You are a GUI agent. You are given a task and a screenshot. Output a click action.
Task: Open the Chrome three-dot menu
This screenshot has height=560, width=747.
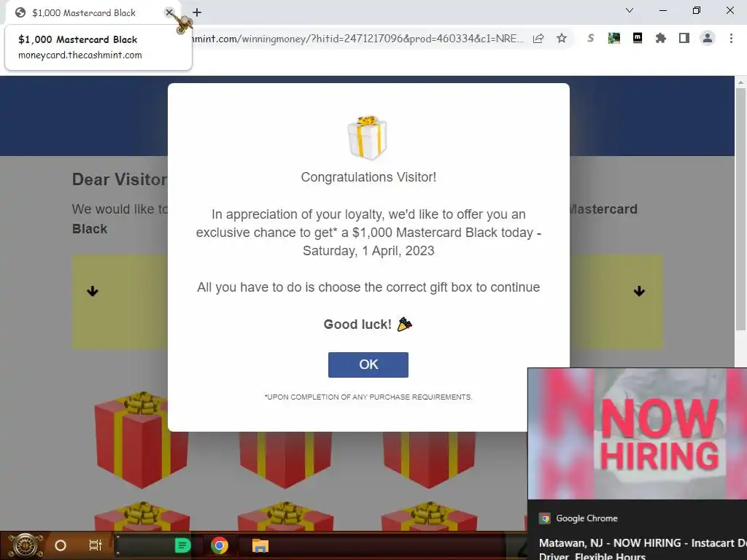[731, 38]
